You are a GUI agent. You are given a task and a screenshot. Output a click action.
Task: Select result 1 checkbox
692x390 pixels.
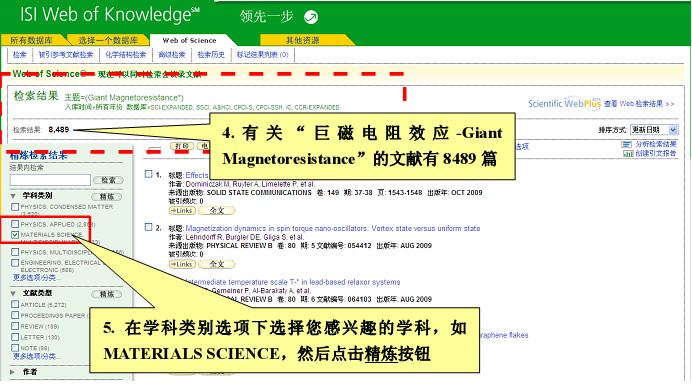coord(149,174)
